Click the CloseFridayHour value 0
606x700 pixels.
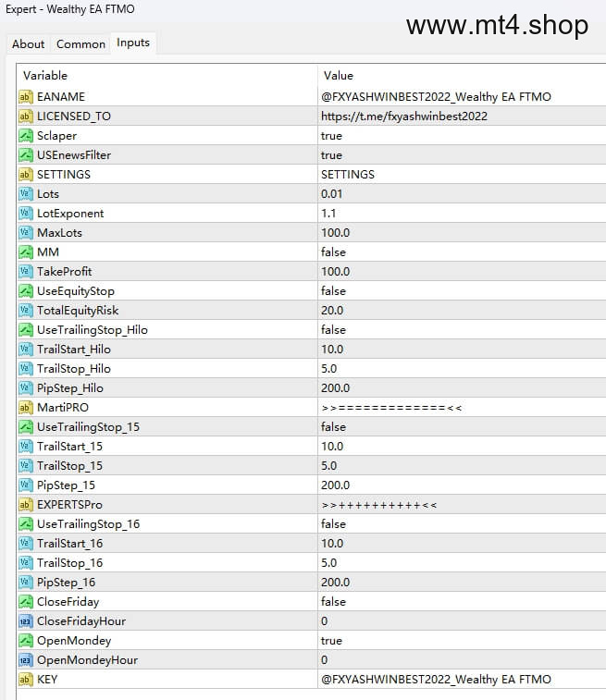coord(324,621)
